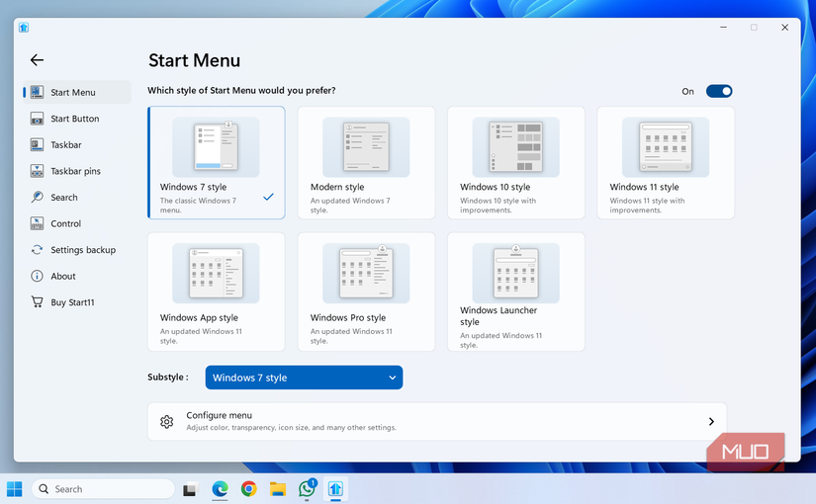
Task: Click the taskbar Search box
Action: 103,489
